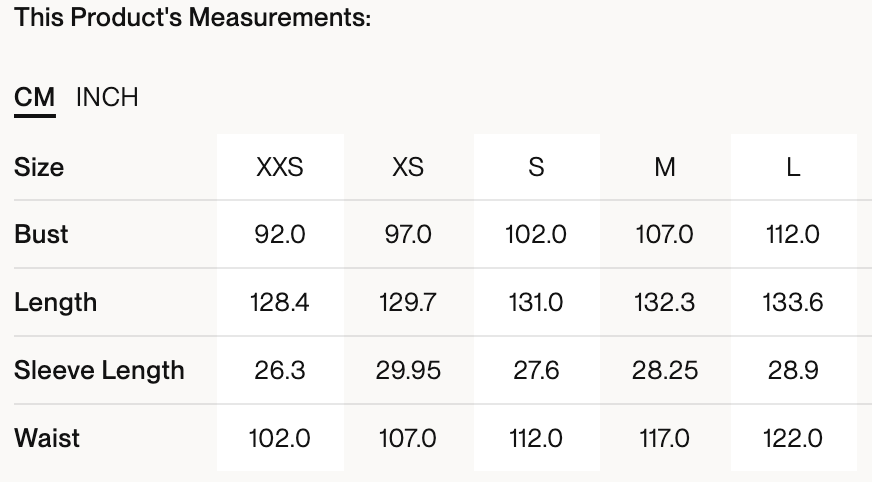The height and width of the screenshot is (482, 872).
Task: Switch to the INCH measurement tab
Action: 107,97
